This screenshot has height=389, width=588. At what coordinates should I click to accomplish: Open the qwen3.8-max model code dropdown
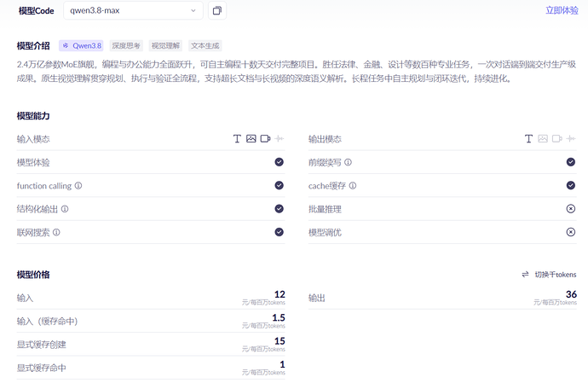pos(133,10)
